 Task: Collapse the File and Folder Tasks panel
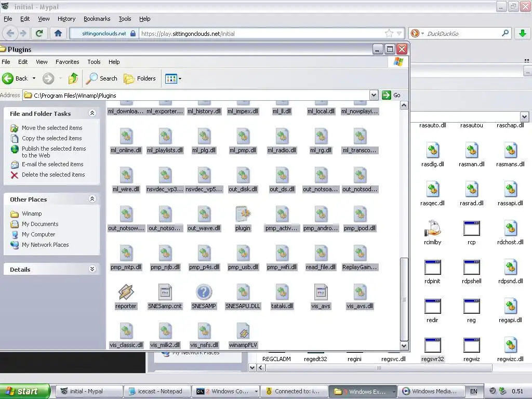point(92,113)
